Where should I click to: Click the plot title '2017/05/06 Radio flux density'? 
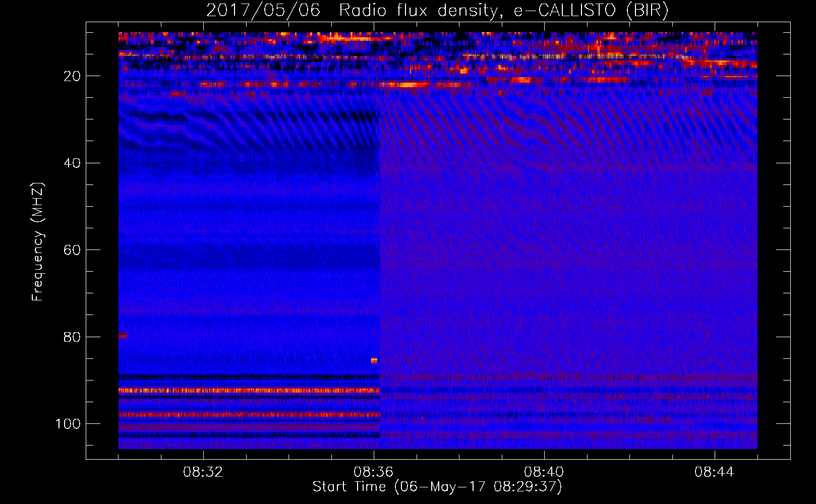[353, 11]
